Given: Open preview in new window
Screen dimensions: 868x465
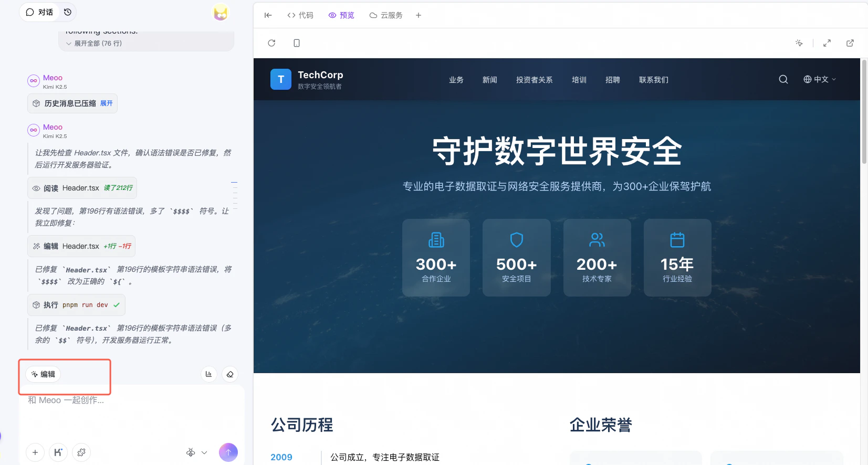Looking at the screenshot, I should [x=850, y=43].
